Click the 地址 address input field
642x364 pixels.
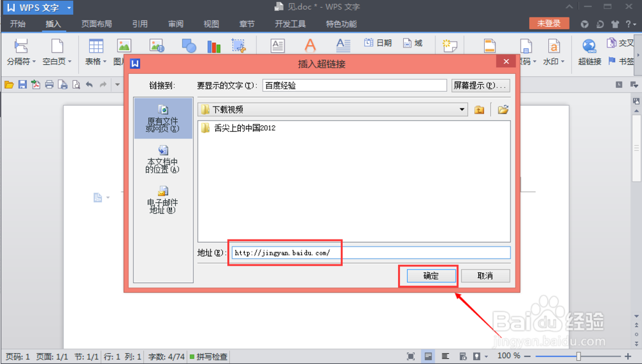pyautogui.click(x=371, y=253)
